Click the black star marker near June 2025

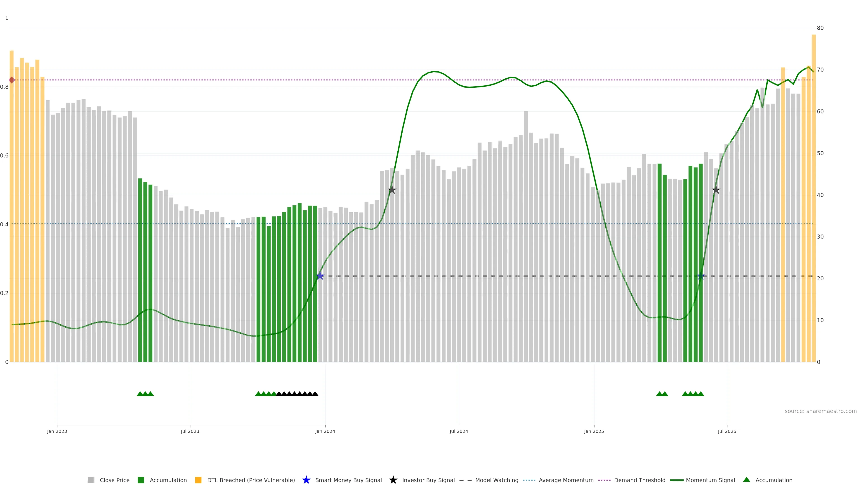point(716,190)
